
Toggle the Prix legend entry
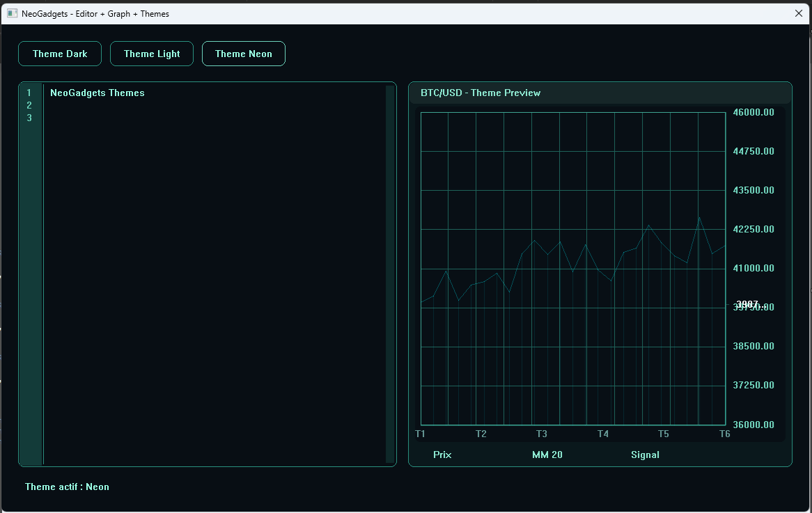[x=442, y=455]
